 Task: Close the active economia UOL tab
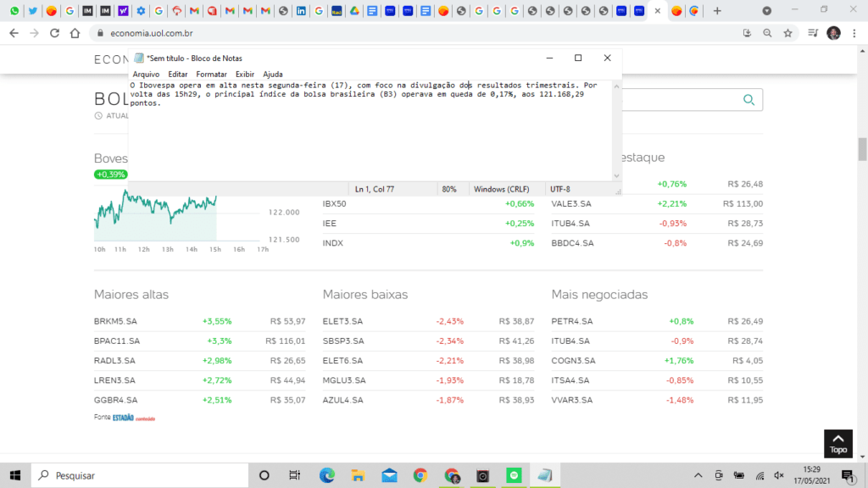[x=658, y=10]
